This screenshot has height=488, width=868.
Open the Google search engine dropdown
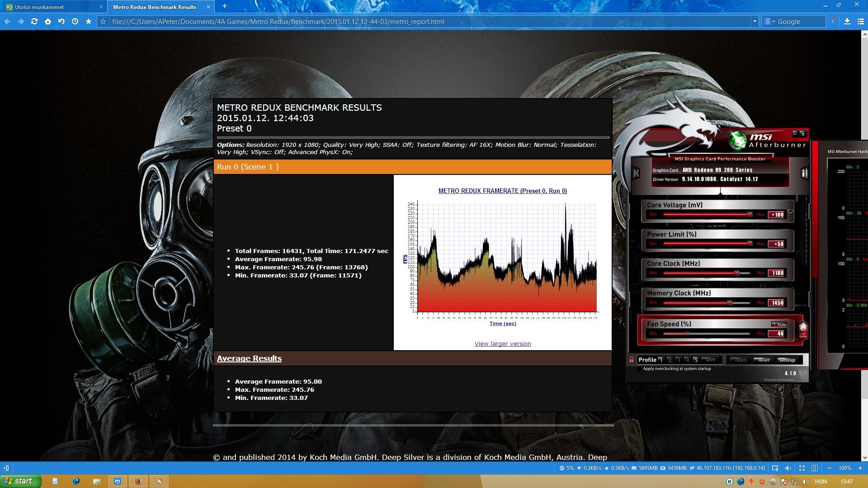769,22
